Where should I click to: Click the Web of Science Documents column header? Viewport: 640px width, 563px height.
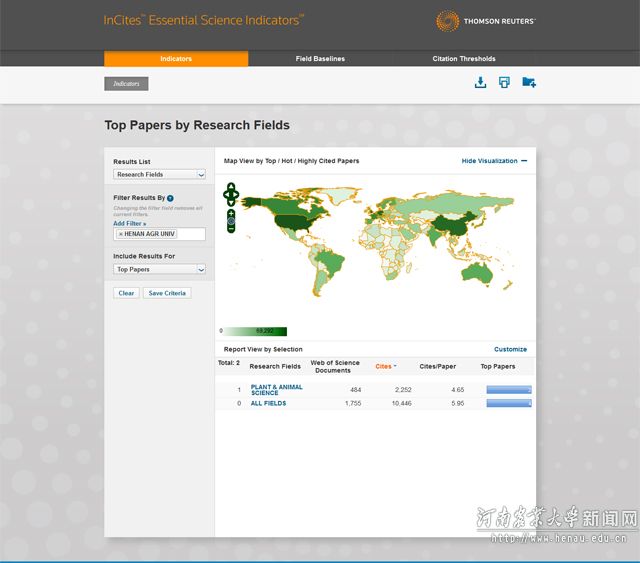(335, 367)
